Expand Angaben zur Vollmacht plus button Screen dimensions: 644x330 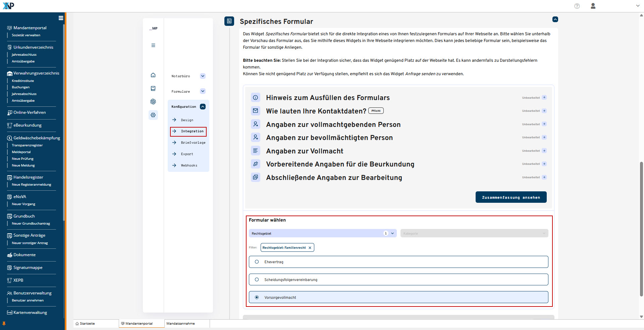(x=544, y=151)
